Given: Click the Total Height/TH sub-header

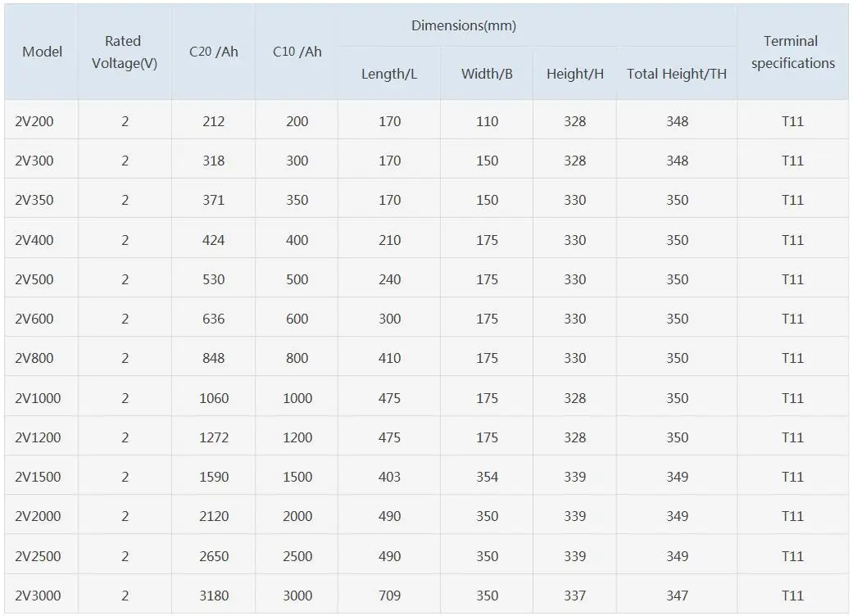Looking at the screenshot, I should point(677,74).
